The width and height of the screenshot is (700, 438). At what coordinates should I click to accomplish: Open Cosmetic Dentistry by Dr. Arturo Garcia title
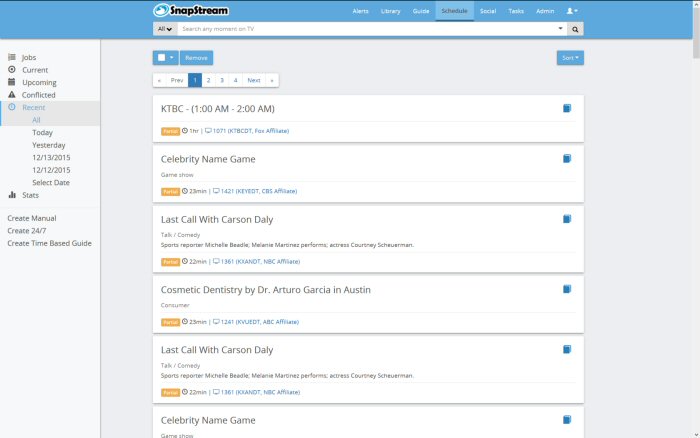click(x=266, y=290)
